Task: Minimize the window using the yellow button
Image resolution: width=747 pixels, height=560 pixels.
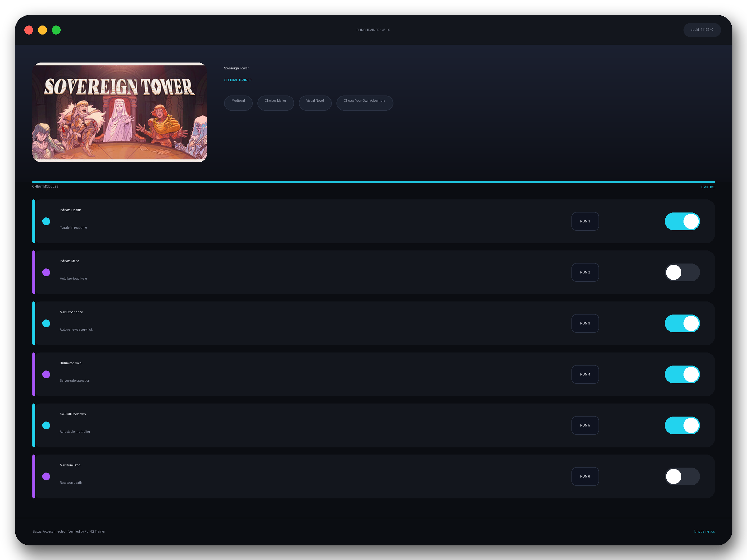Action: [x=43, y=30]
